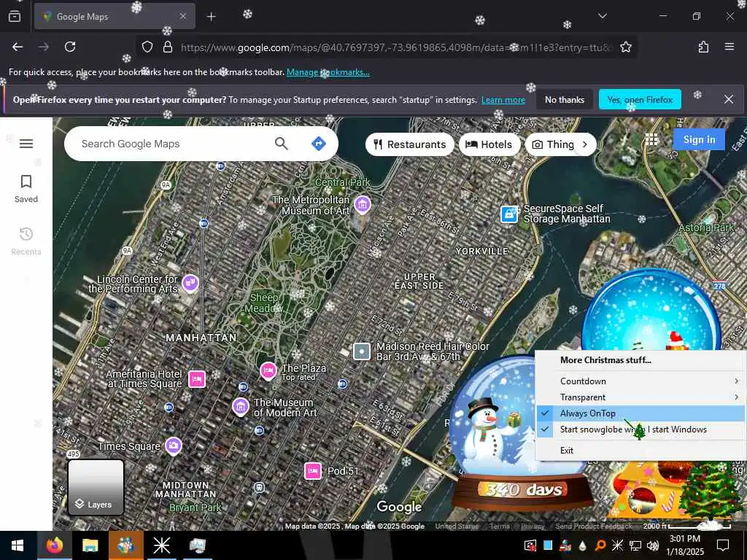Screen dimensions: 747x560
Task: Open the Terms link in map footer
Action: point(499,526)
